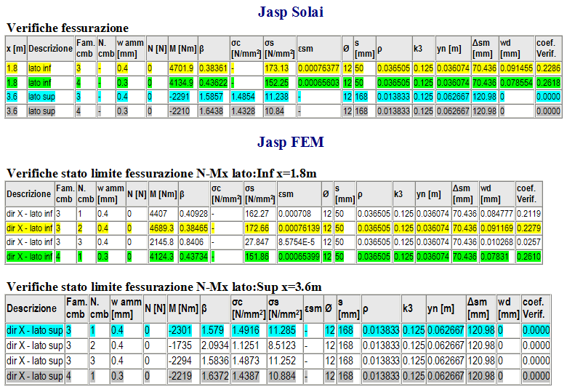Click coefficient 0.2119
This screenshot has width=567, height=392.
pyautogui.click(x=528, y=214)
